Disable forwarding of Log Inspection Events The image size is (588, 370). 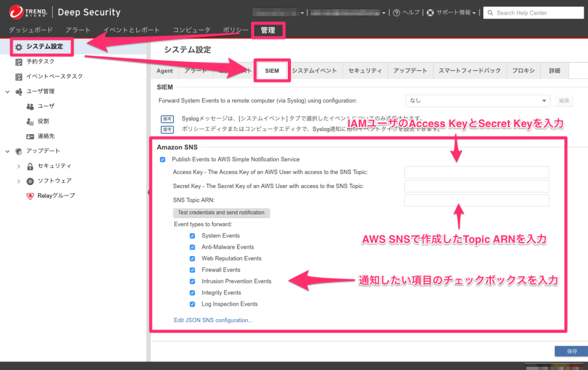pos(192,304)
